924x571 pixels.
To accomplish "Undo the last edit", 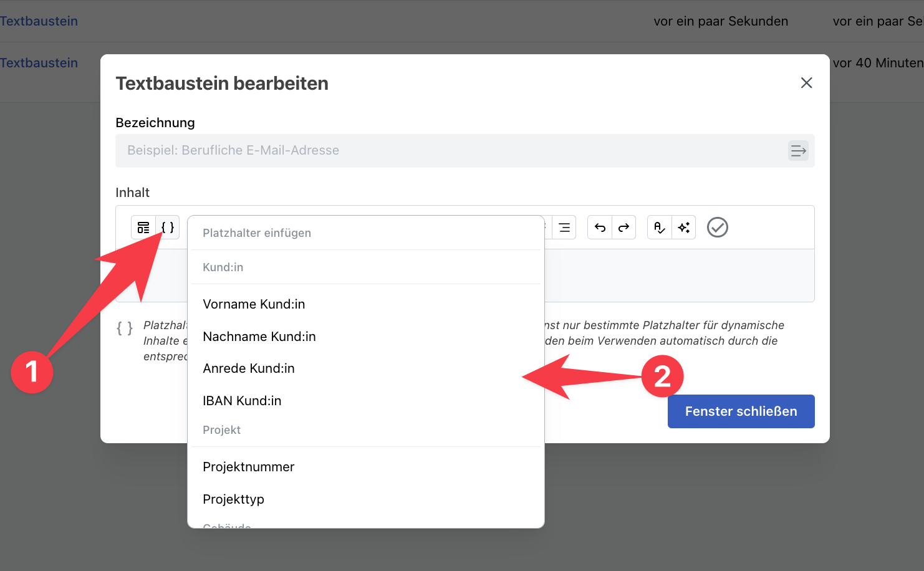I will (x=600, y=228).
